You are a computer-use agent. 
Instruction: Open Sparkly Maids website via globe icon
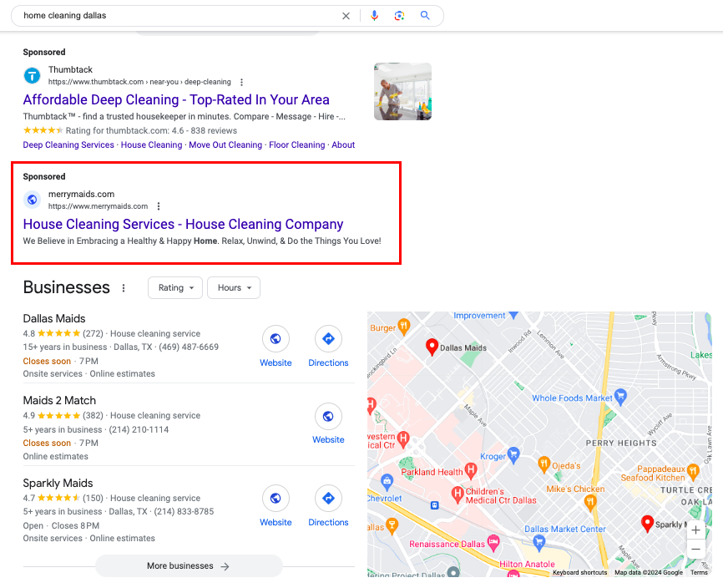276,499
